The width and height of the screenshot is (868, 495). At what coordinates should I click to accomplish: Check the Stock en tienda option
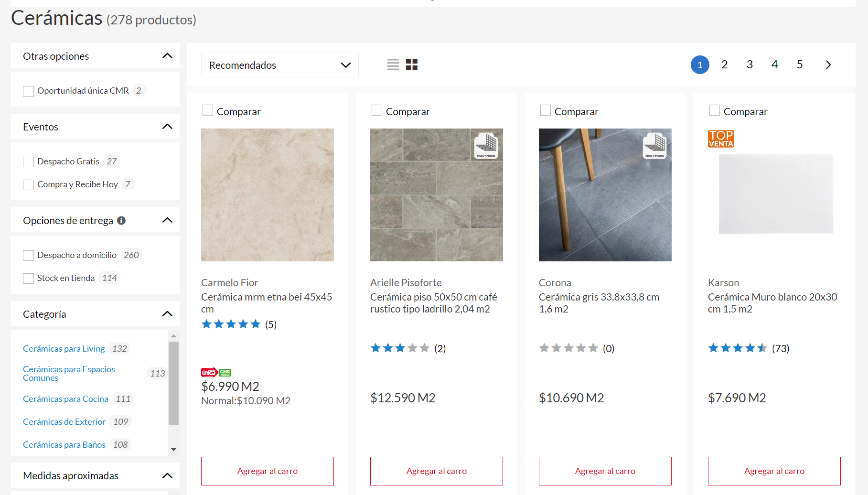pyautogui.click(x=29, y=279)
